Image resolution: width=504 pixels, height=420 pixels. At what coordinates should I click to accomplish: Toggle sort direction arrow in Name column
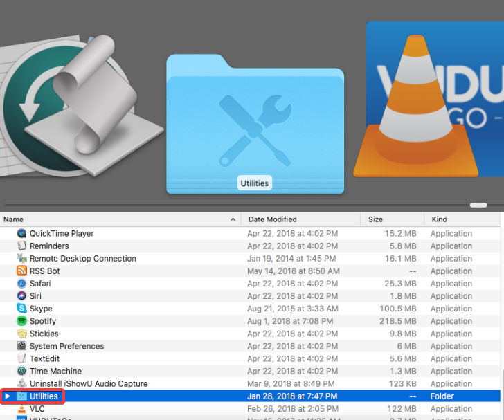(233, 220)
